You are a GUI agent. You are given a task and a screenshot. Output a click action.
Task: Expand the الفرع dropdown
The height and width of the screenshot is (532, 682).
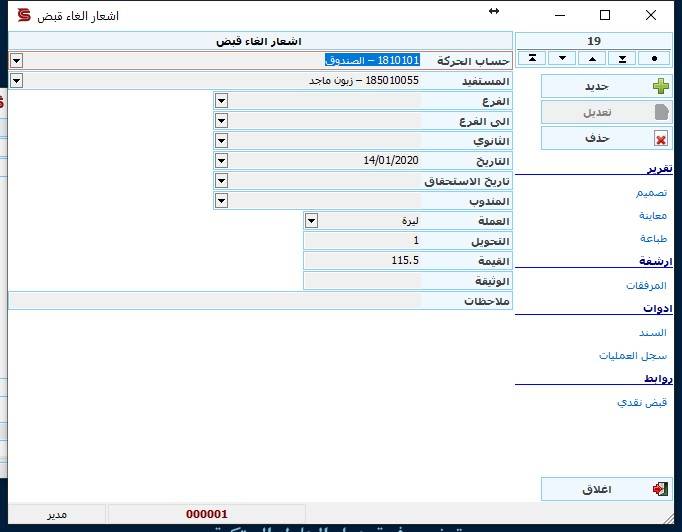point(221,101)
